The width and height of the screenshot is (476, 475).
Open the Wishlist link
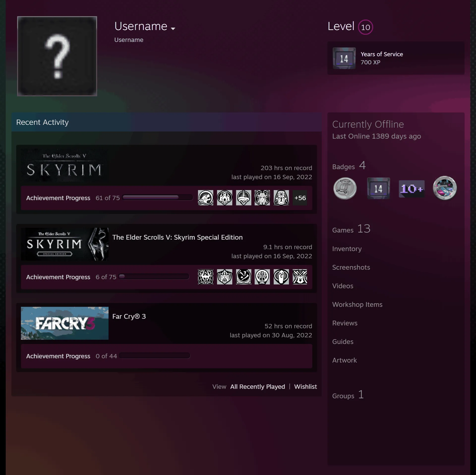point(305,387)
